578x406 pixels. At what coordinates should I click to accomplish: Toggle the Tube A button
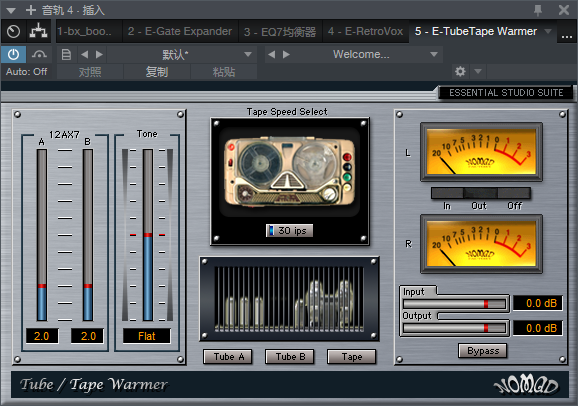point(228,357)
